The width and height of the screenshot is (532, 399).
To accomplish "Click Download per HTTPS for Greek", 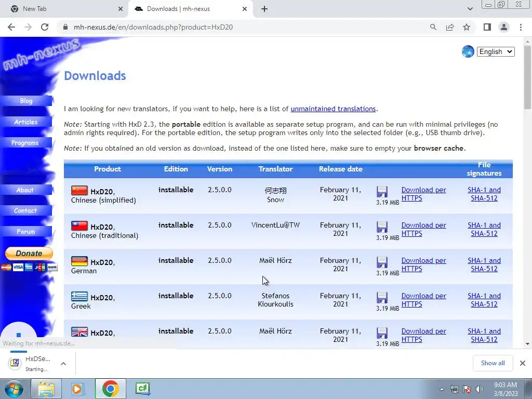I will (423, 300).
